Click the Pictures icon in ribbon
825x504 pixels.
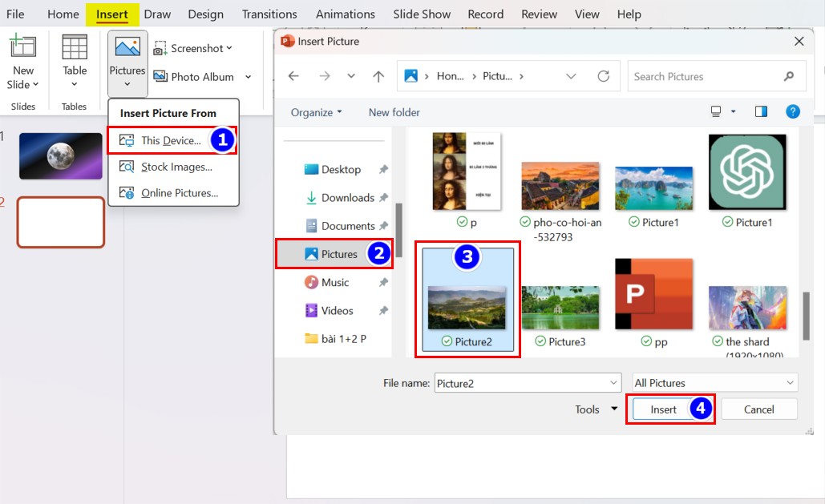127,48
